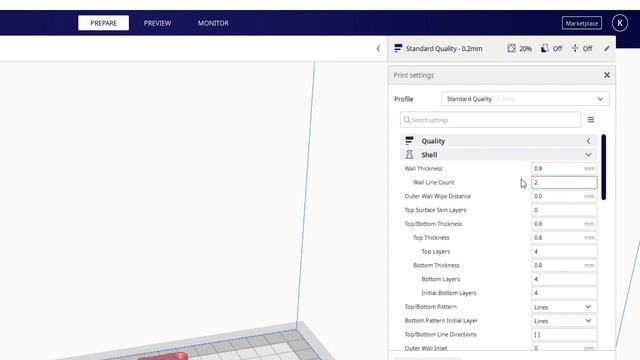Click the Print settings title

point(413,75)
